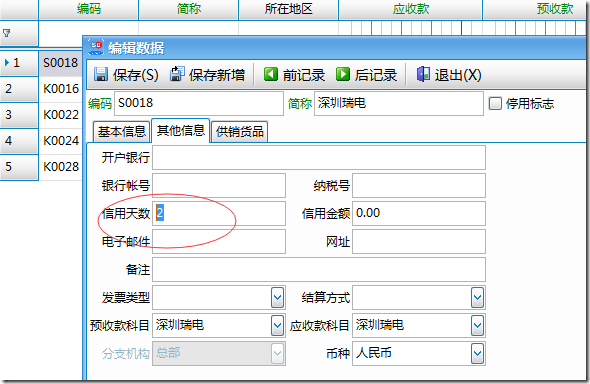Click the 银行帐号 input field
The height and width of the screenshot is (384, 590).
tap(219, 185)
